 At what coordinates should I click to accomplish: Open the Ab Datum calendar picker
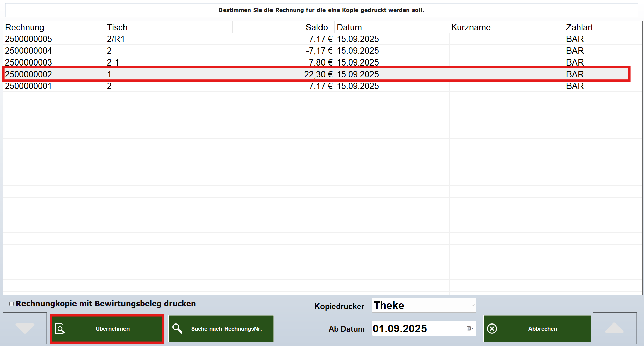coord(470,328)
